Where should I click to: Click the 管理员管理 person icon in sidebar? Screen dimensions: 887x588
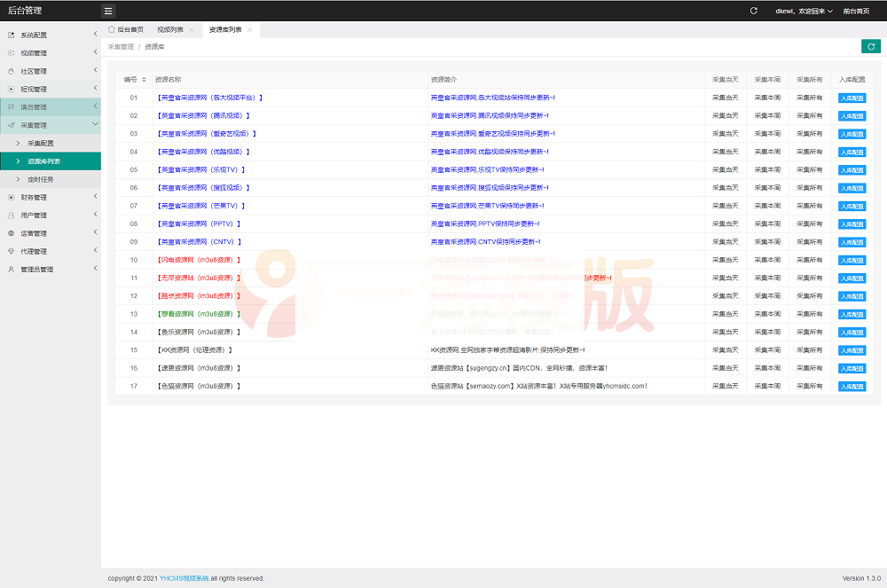12,270
